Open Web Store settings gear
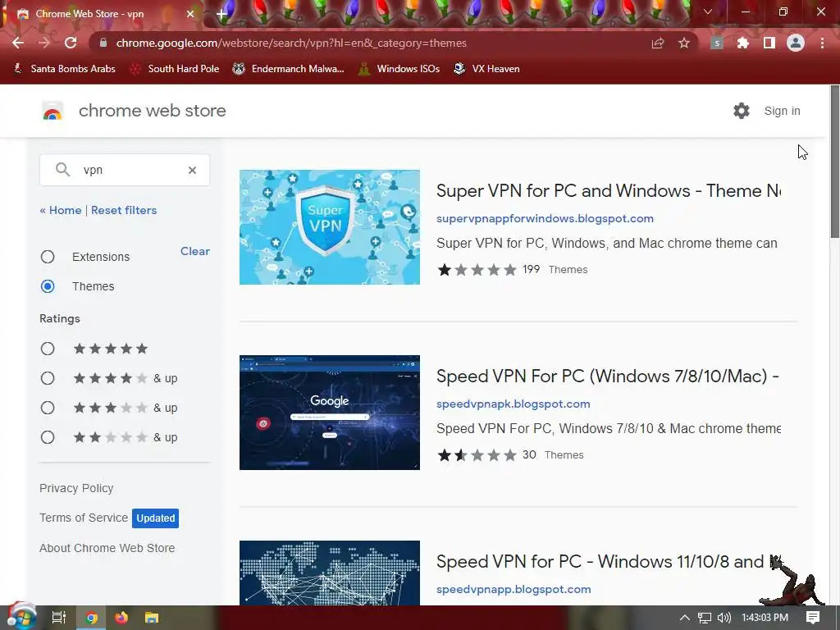Image resolution: width=840 pixels, height=630 pixels. tap(742, 111)
